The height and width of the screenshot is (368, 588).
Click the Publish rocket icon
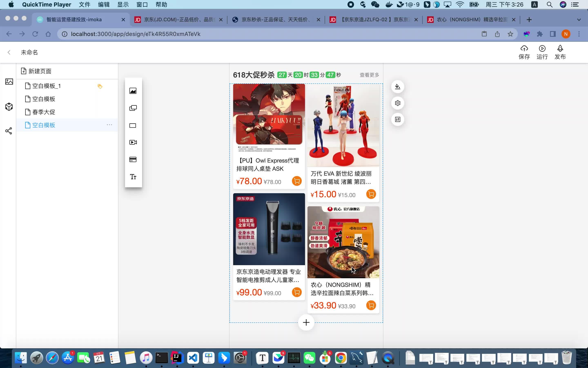560,48
